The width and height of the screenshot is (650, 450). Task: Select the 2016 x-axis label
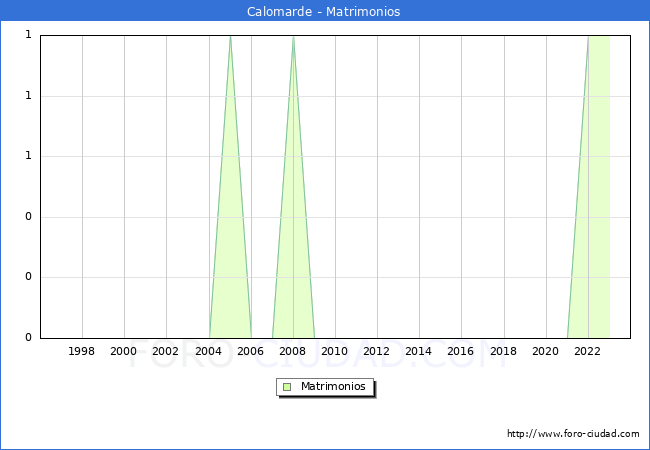(461, 351)
